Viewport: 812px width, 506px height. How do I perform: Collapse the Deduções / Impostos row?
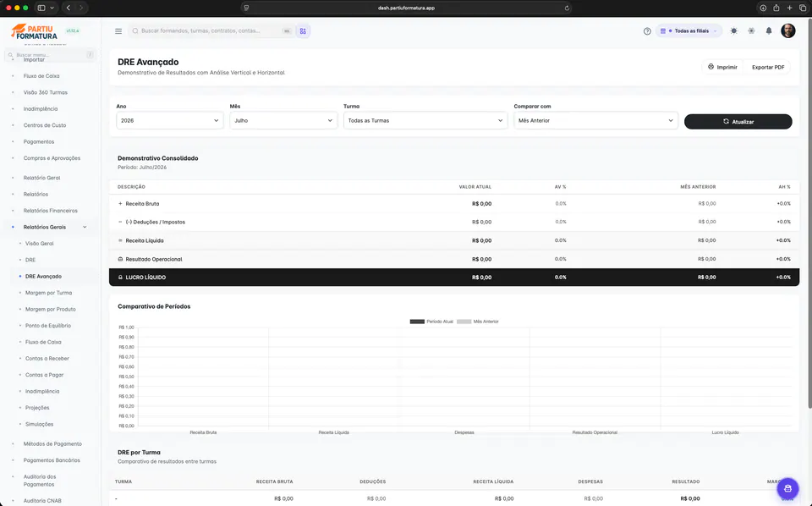[120, 222]
